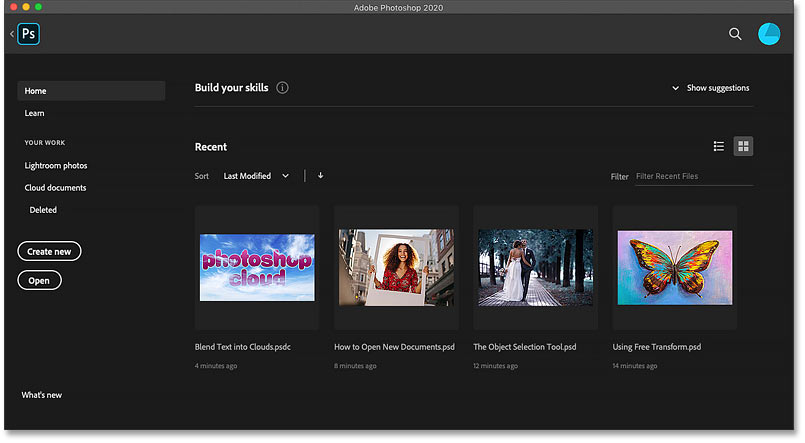
Task: Switch Recent files to list view
Action: tap(718, 146)
